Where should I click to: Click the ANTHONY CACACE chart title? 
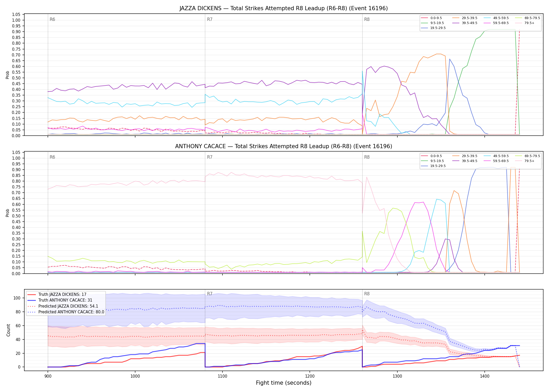coord(284,146)
